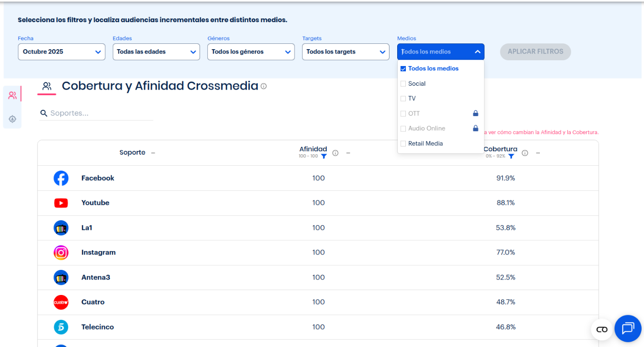Click the Facebook logo icon

(61, 178)
